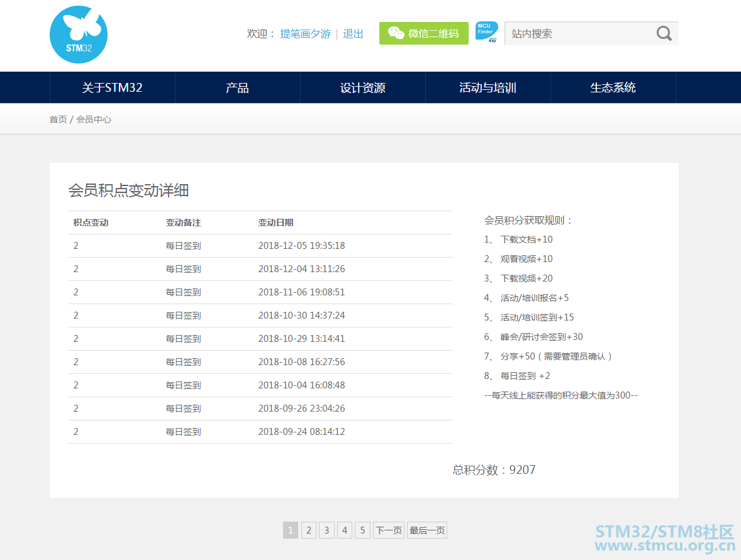Select date 2018-10-30 14:37:24

coord(301,316)
